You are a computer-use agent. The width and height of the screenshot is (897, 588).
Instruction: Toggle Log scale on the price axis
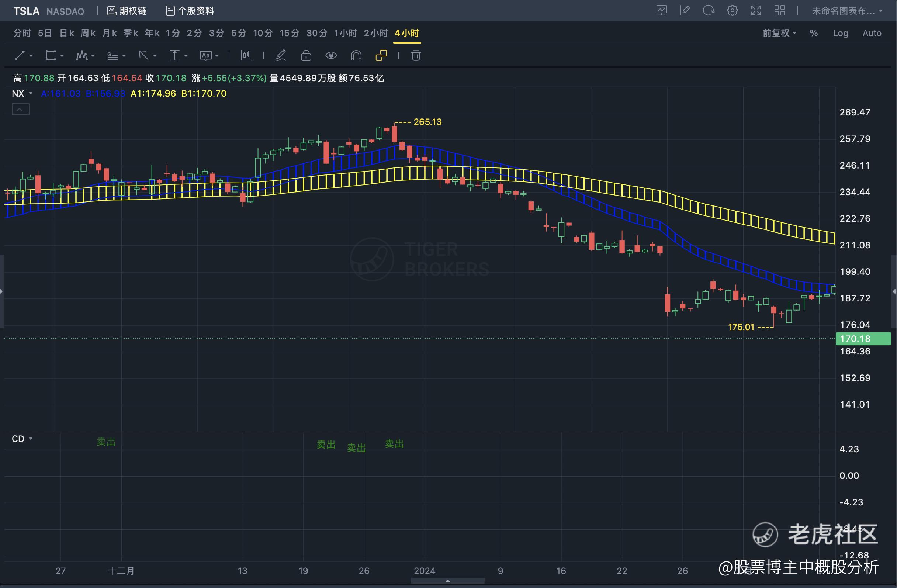click(x=841, y=33)
